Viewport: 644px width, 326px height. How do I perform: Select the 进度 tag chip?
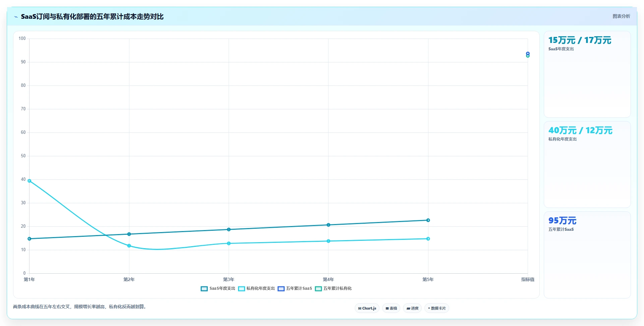click(x=412, y=308)
